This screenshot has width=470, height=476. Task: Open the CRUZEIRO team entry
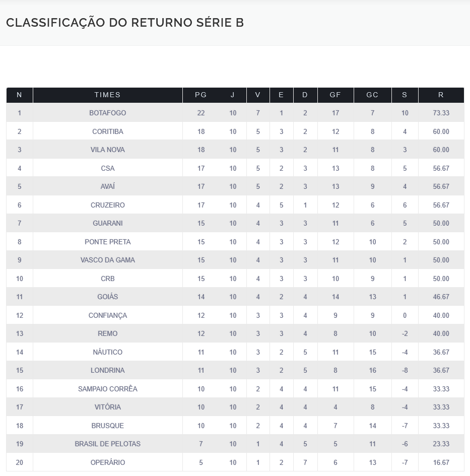(107, 205)
